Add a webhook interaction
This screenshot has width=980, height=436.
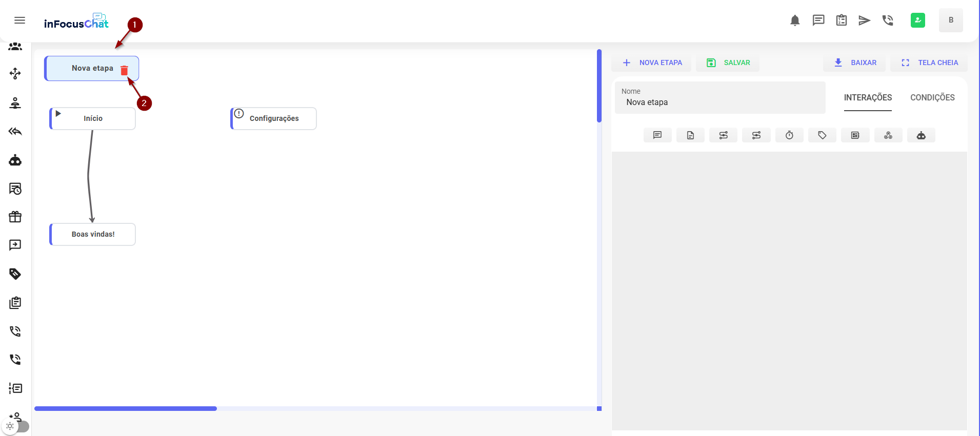(x=888, y=135)
